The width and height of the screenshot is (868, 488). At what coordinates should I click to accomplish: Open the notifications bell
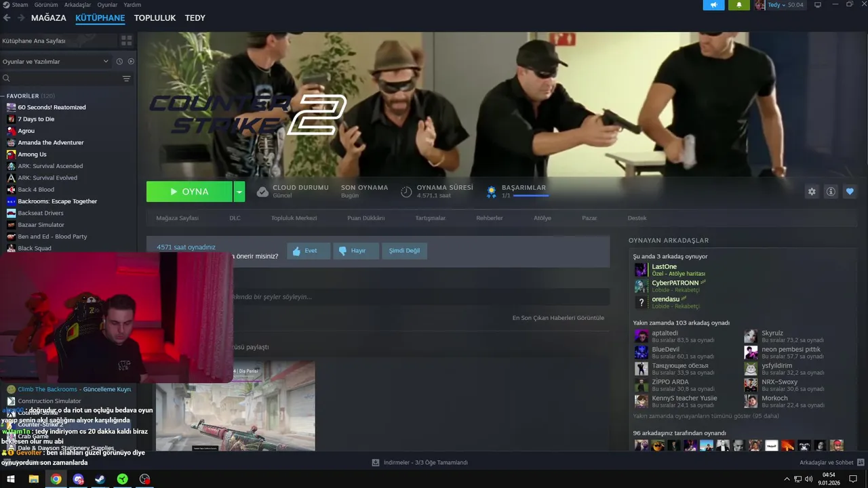point(739,5)
